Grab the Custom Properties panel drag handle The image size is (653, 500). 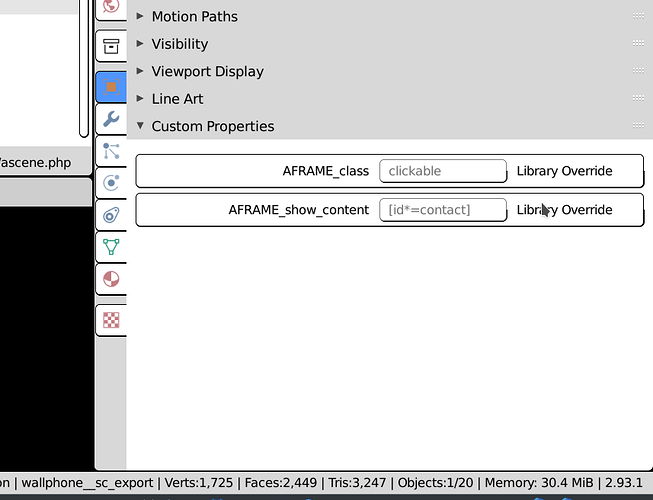[638, 125]
